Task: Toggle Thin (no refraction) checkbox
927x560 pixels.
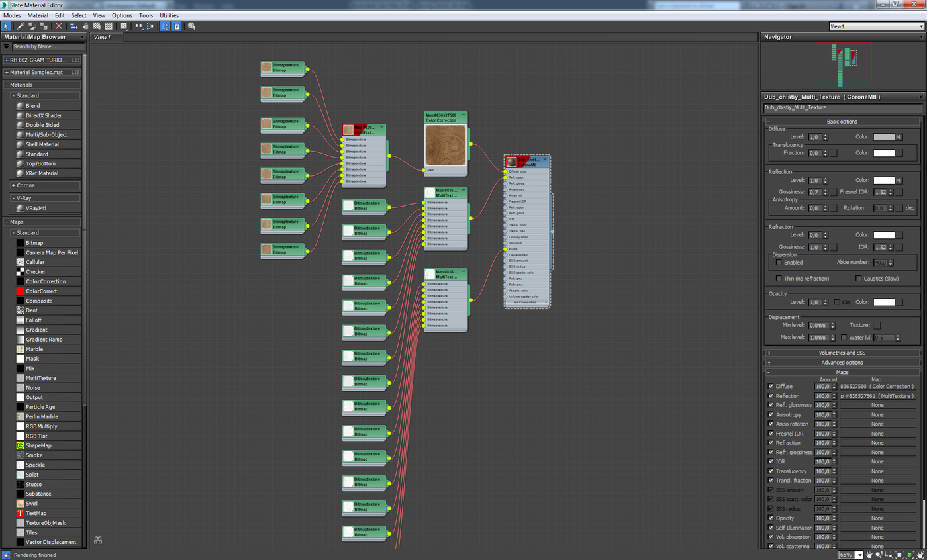Action: (x=779, y=279)
